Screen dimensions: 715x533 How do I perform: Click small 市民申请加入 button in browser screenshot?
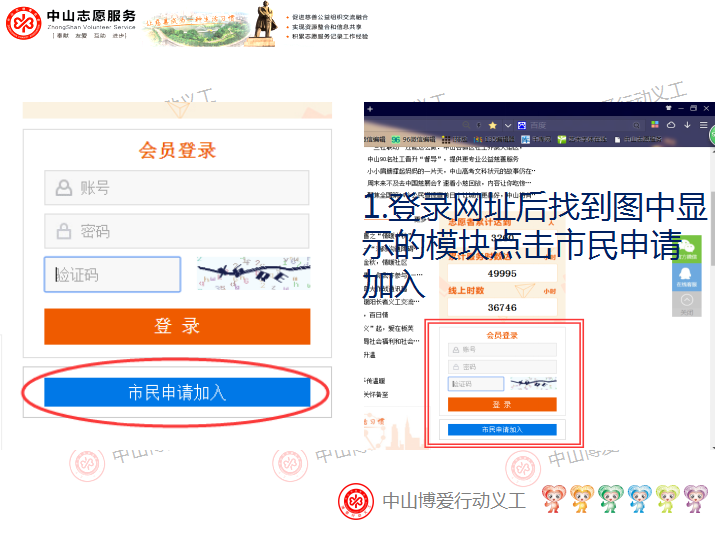click(x=501, y=429)
